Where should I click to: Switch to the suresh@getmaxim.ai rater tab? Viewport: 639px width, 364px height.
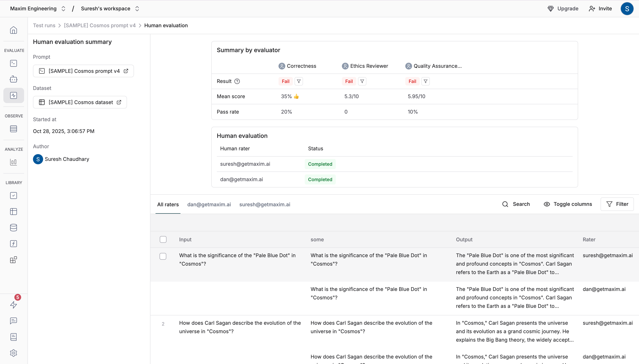point(265,204)
